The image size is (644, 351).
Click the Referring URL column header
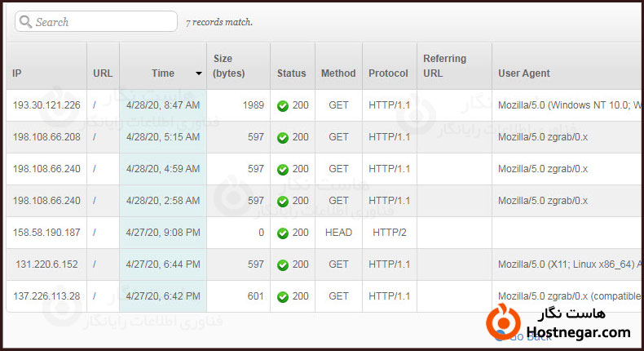tap(445, 66)
